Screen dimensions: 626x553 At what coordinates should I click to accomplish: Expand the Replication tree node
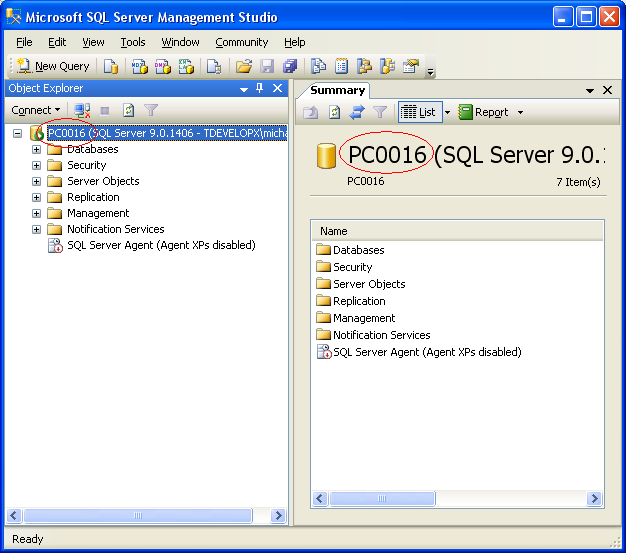pyautogui.click(x=36, y=197)
